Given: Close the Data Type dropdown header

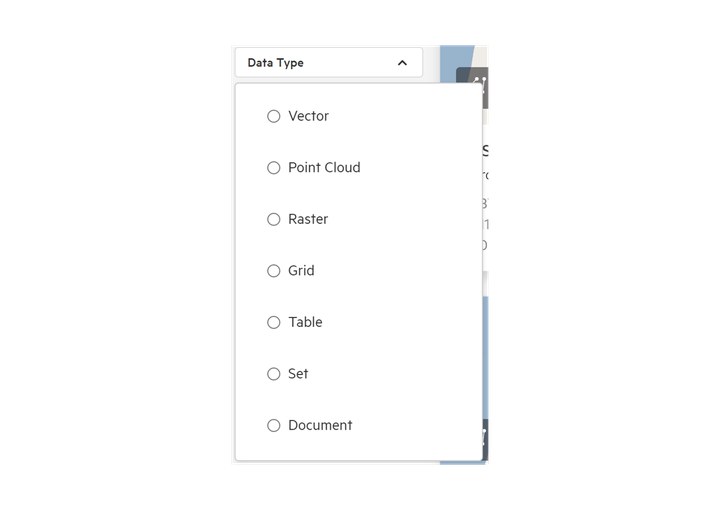Looking at the screenshot, I should [x=329, y=62].
